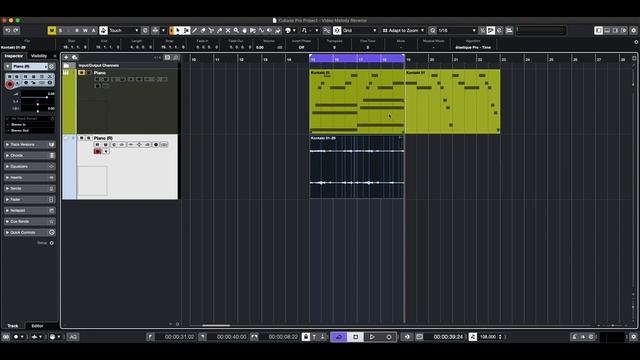Screen dimensions: 640x360
Task: Open the 1/16 quantize preset dropdown
Action: pyautogui.click(x=457, y=31)
